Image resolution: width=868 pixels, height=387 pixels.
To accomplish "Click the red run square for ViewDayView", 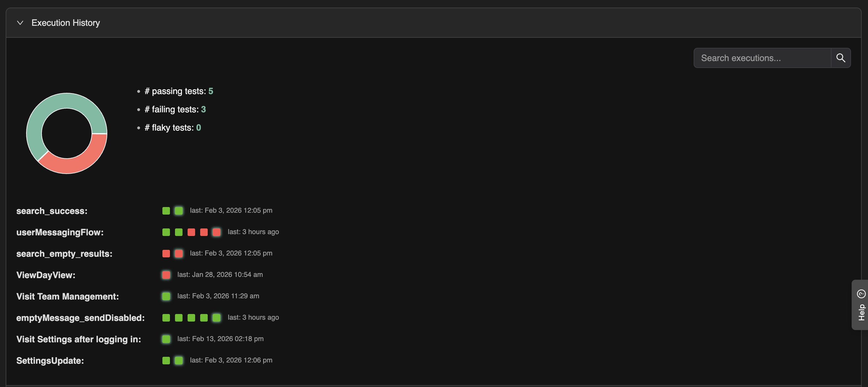I will point(166,275).
